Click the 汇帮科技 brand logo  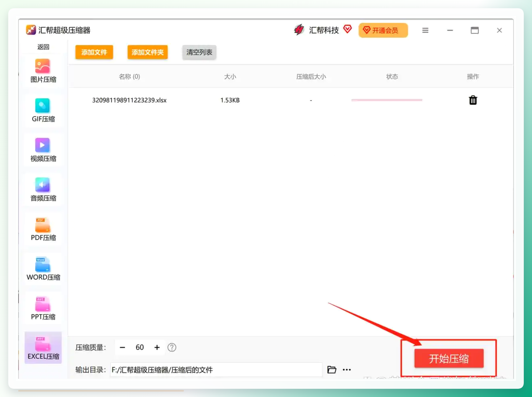coord(299,30)
